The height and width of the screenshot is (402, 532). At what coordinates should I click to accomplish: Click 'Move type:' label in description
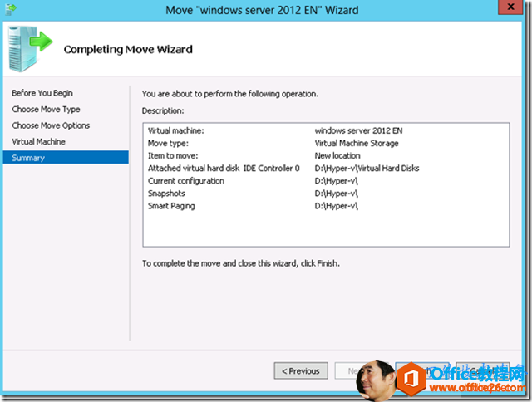(x=168, y=144)
